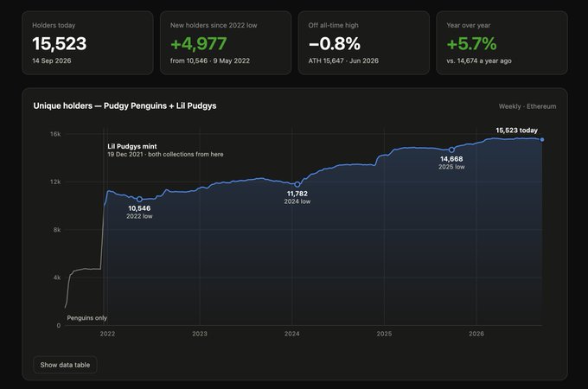Click the 'Off all-time high' heading
The image size is (588, 389).
[334, 25]
